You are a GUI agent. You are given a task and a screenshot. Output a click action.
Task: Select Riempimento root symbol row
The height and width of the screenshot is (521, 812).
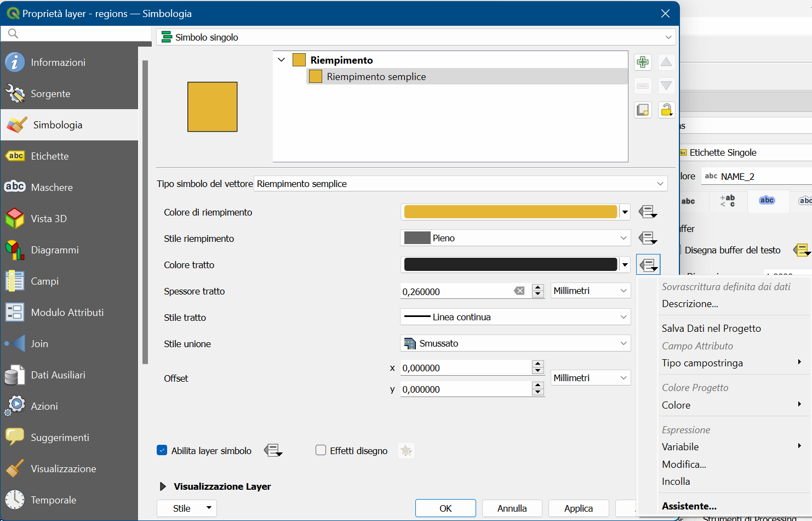point(450,60)
